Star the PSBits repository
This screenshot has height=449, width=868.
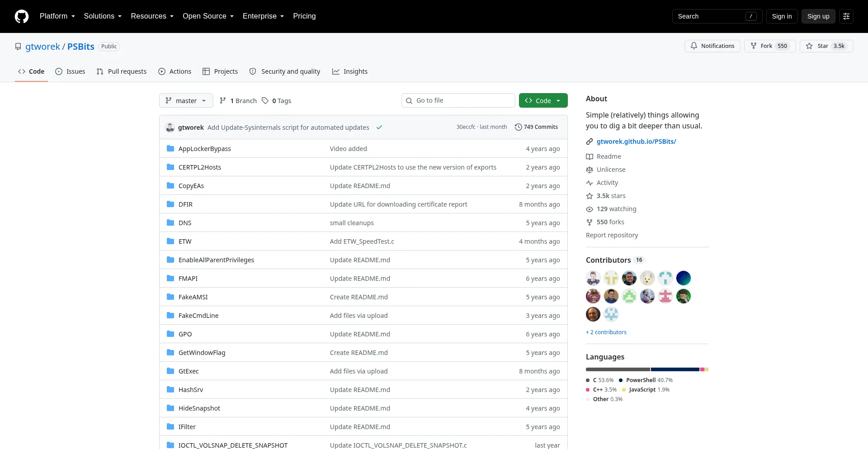826,46
